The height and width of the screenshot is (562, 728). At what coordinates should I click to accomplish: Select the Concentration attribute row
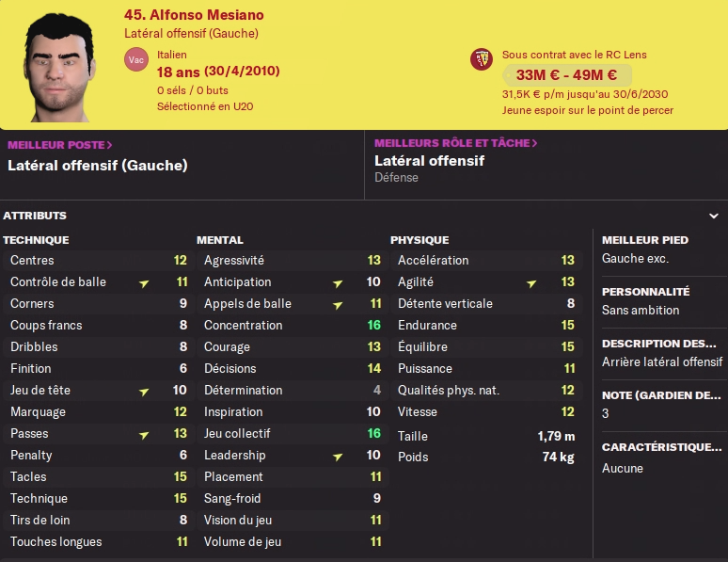(293, 326)
